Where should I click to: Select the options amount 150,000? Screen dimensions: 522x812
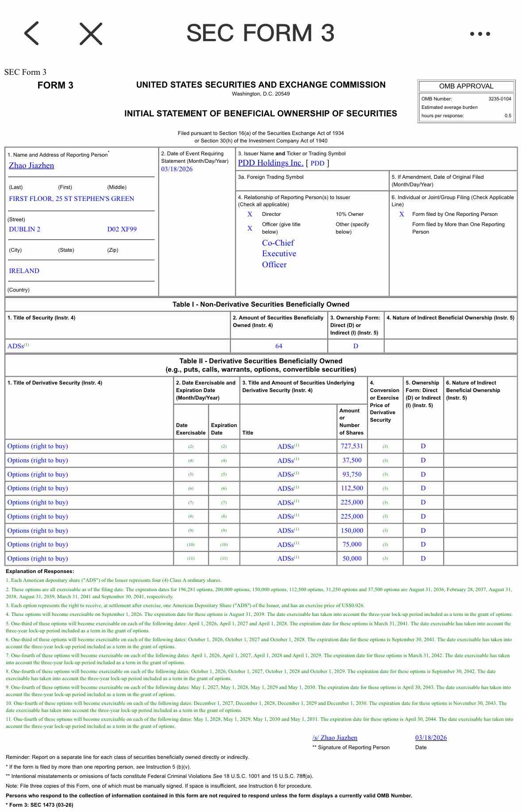click(x=352, y=531)
